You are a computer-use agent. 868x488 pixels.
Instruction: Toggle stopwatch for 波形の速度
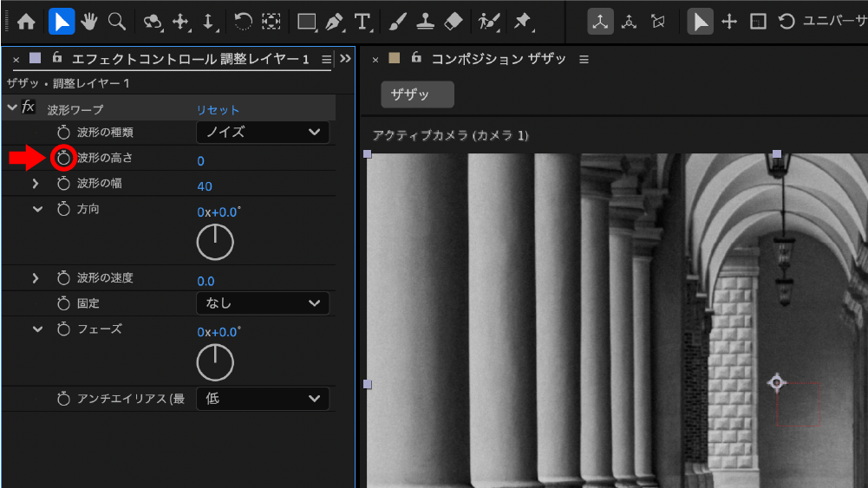63,277
